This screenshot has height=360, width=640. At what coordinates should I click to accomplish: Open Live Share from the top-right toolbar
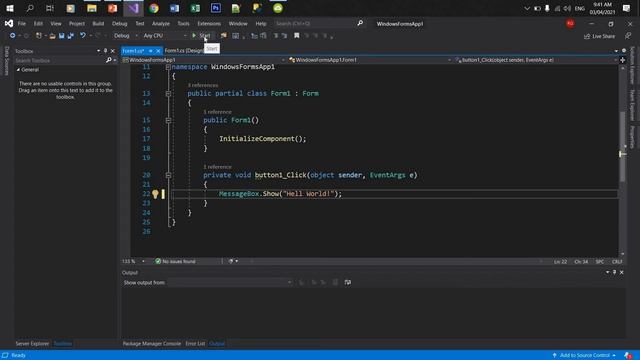[x=599, y=36]
